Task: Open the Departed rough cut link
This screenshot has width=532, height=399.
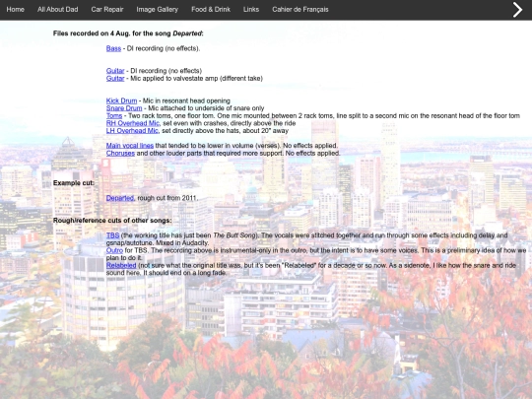Action: click(x=120, y=198)
